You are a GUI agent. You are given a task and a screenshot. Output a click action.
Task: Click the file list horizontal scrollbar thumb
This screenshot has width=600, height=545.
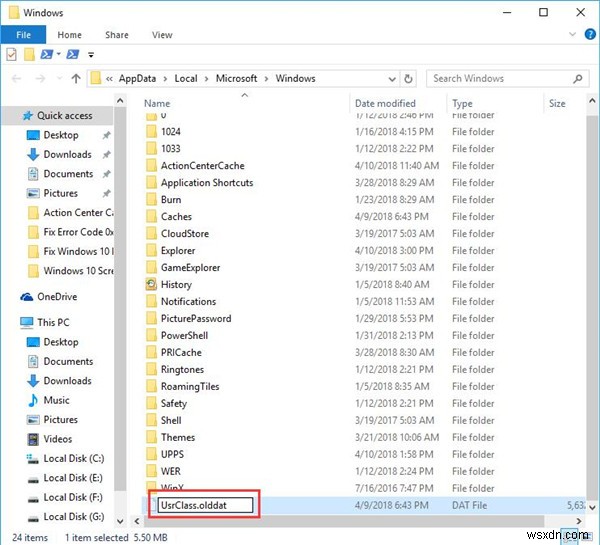tap(344, 521)
